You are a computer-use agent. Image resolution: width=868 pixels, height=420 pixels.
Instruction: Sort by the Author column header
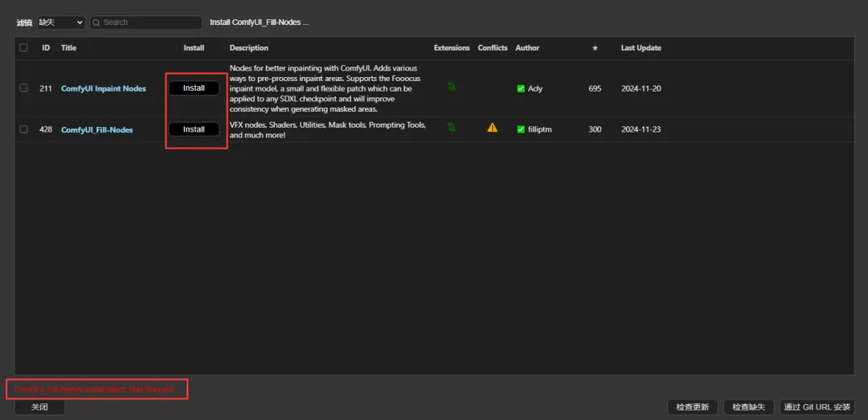tap(527, 48)
